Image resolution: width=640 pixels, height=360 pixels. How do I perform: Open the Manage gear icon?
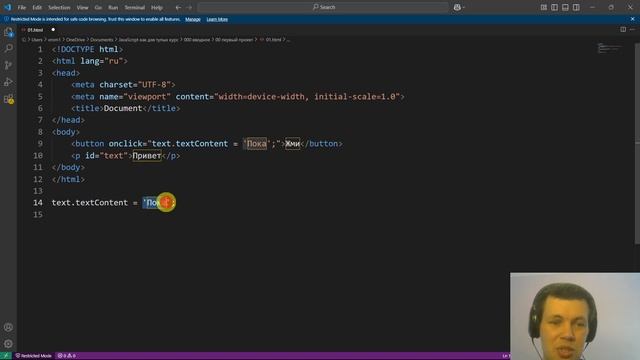point(8,344)
